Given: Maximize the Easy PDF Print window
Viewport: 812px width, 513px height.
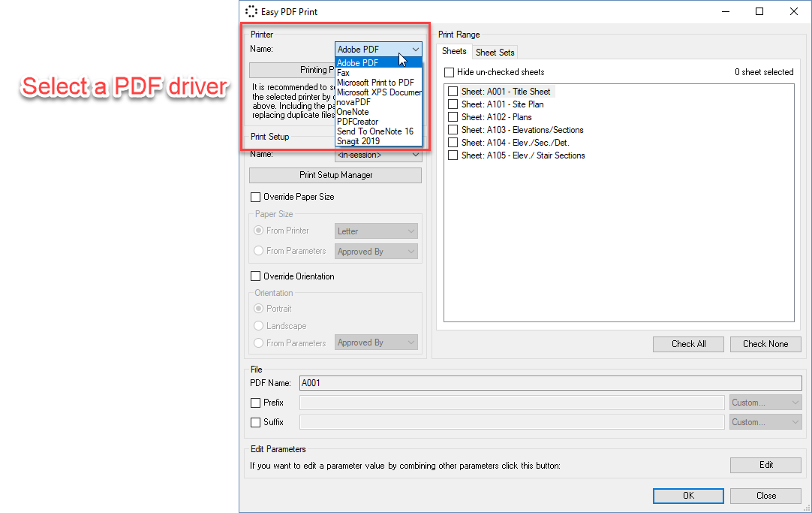Looking at the screenshot, I should 759,11.
